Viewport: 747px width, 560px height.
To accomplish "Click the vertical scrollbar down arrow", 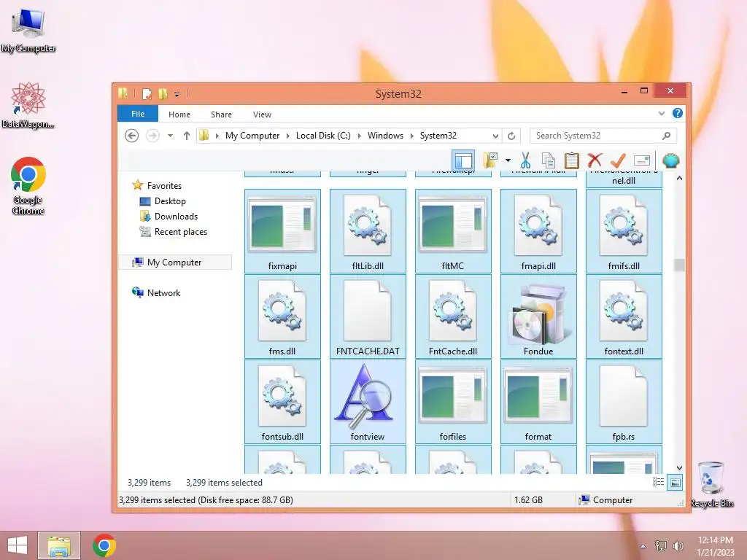I will click(679, 468).
